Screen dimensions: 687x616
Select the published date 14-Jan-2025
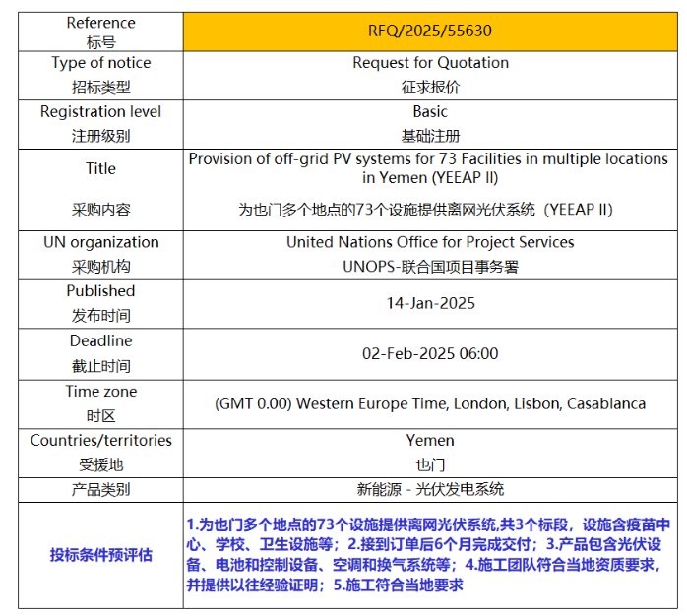click(430, 303)
